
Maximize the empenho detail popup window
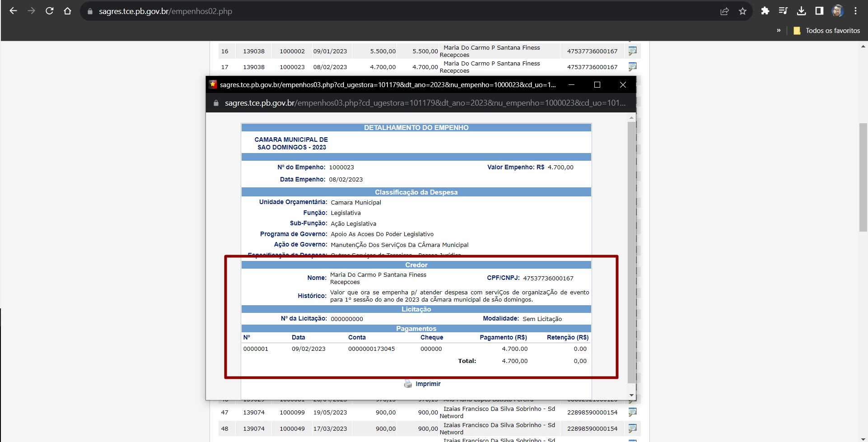click(597, 85)
